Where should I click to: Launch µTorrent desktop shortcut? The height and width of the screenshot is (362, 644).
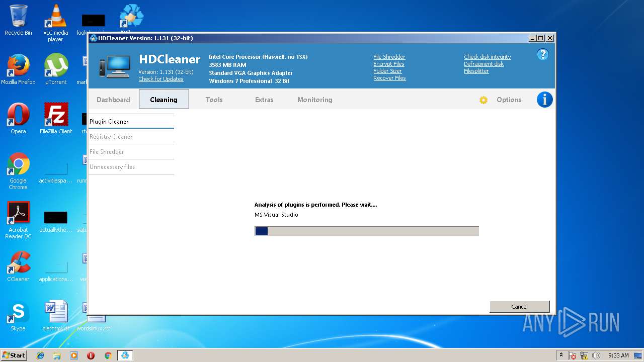pos(55,69)
